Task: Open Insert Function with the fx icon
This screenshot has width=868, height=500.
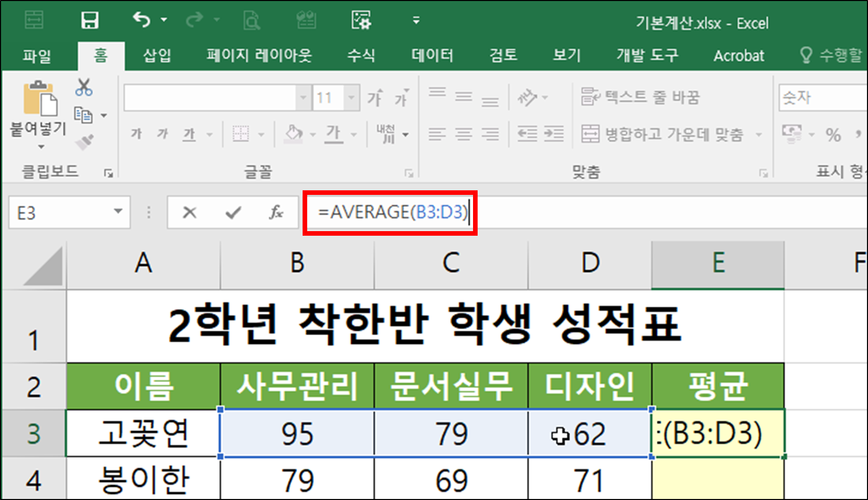Action: [x=275, y=213]
